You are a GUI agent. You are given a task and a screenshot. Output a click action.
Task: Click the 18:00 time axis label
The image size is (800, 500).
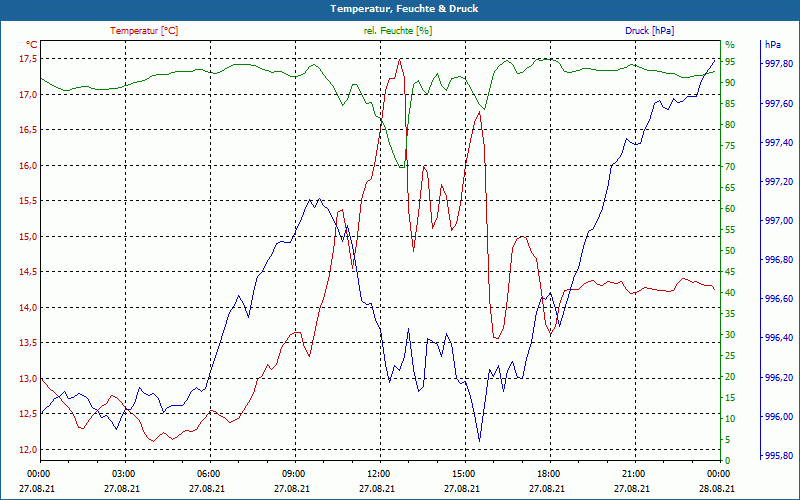tap(547, 473)
